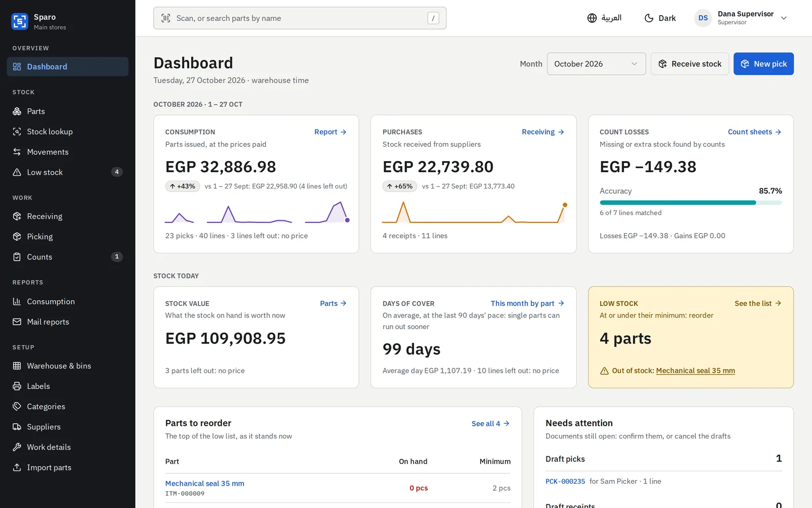Click the Labels printer icon
Screen dimensions: 812x508
click(x=17, y=386)
